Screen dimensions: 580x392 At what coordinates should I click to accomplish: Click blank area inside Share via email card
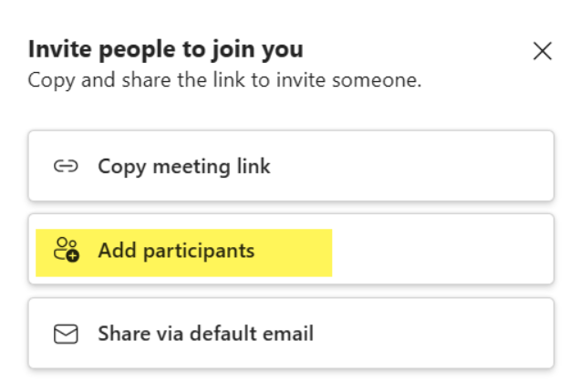coord(438,334)
